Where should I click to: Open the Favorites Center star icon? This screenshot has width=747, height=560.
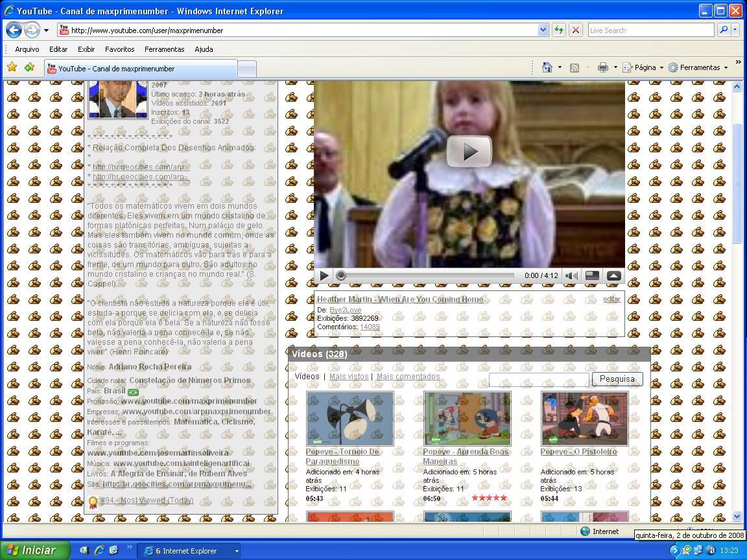click(x=12, y=67)
